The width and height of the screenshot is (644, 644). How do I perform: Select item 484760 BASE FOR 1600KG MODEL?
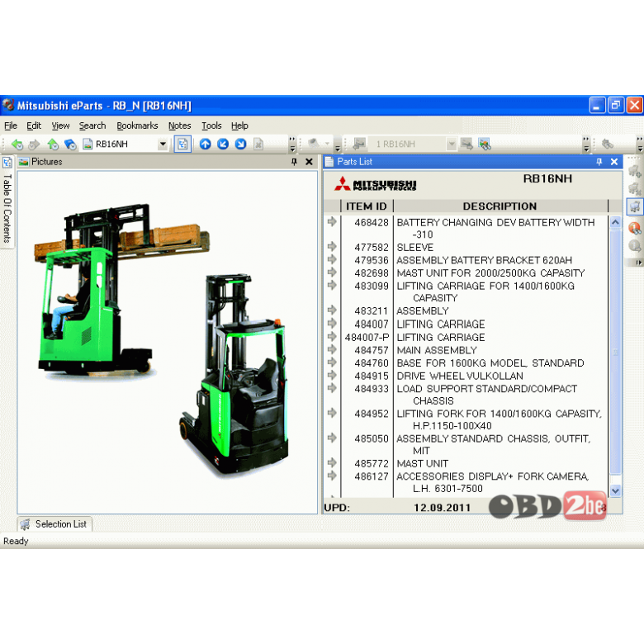click(468, 363)
